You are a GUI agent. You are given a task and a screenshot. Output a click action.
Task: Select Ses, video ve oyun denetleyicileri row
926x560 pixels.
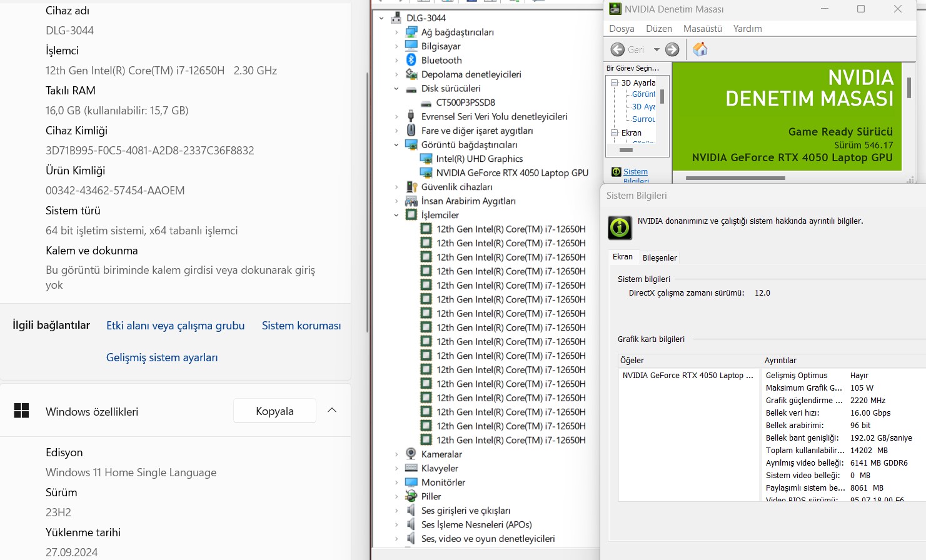pos(488,538)
